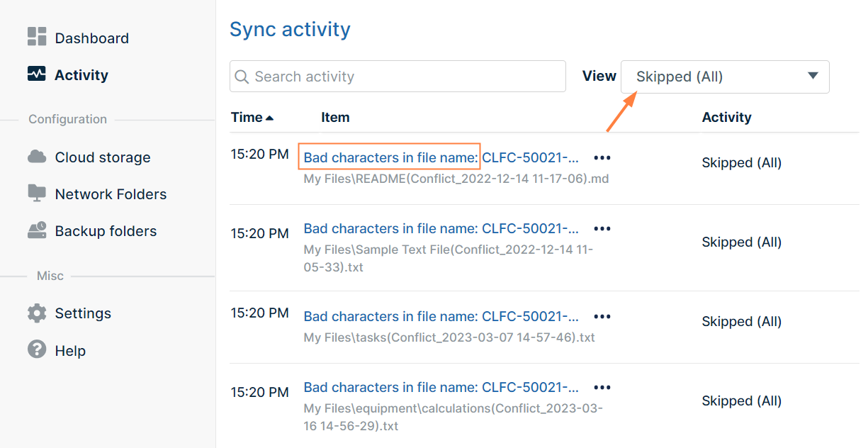Screen dimensions: 868x448
Task: Open more options for Sample Text File entry
Action: (x=602, y=229)
